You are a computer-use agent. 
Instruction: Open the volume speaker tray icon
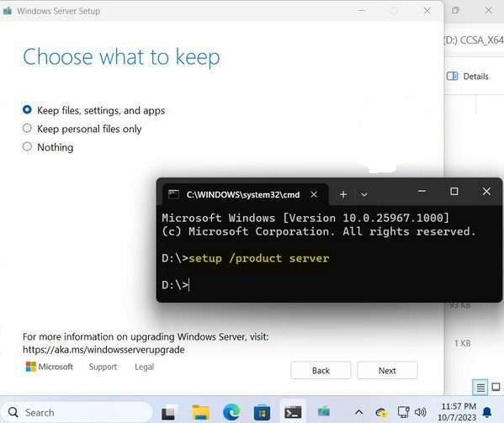coord(421,412)
